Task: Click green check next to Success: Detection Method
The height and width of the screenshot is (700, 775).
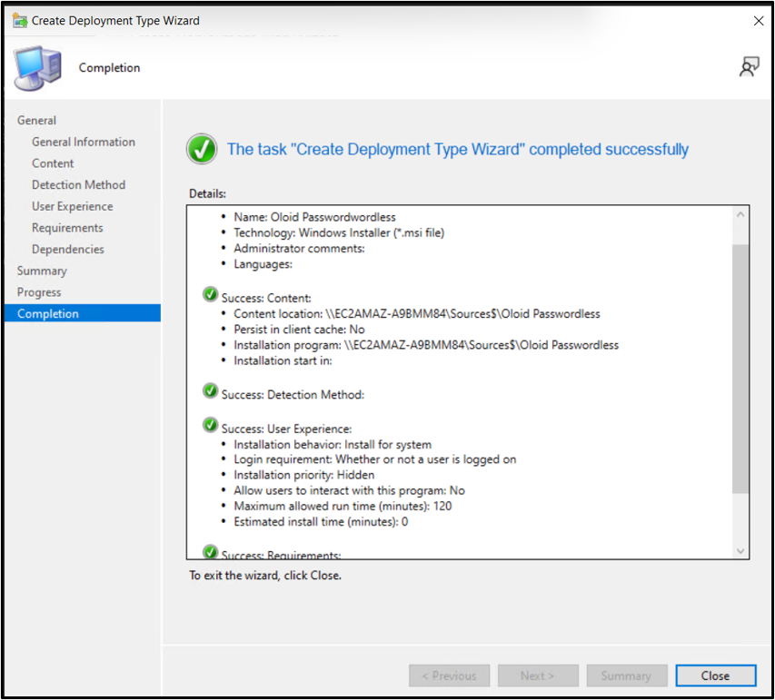Action: tap(210, 390)
